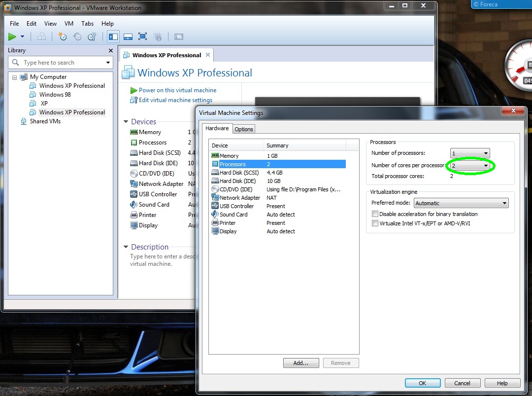Select the XP virtual machine in library
The width and height of the screenshot is (532, 396).
tap(44, 103)
